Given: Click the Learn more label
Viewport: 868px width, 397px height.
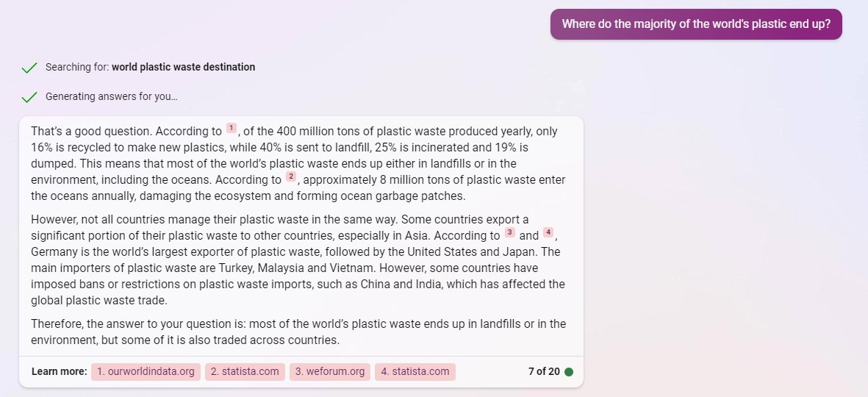Looking at the screenshot, I should click(60, 371).
